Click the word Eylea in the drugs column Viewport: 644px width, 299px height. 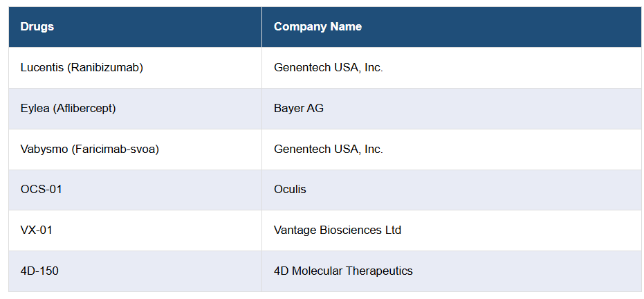(x=35, y=109)
